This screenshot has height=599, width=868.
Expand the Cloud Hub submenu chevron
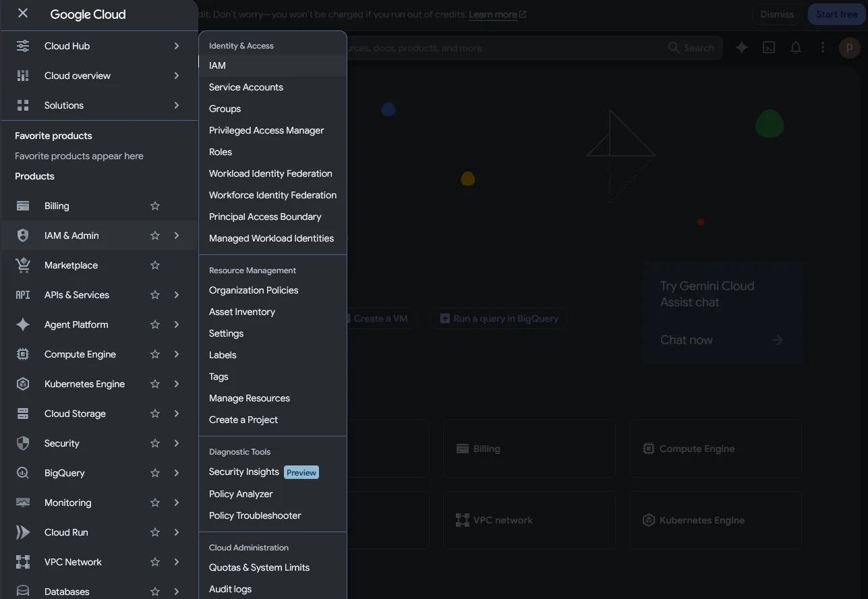(177, 46)
